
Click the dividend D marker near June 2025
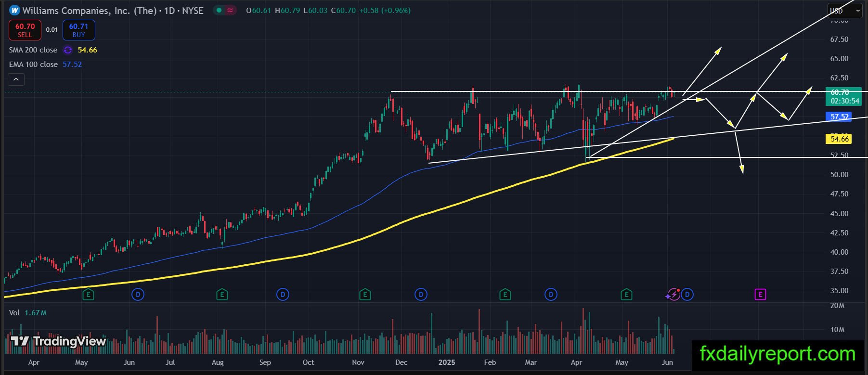pyautogui.click(x=687, y=294)
